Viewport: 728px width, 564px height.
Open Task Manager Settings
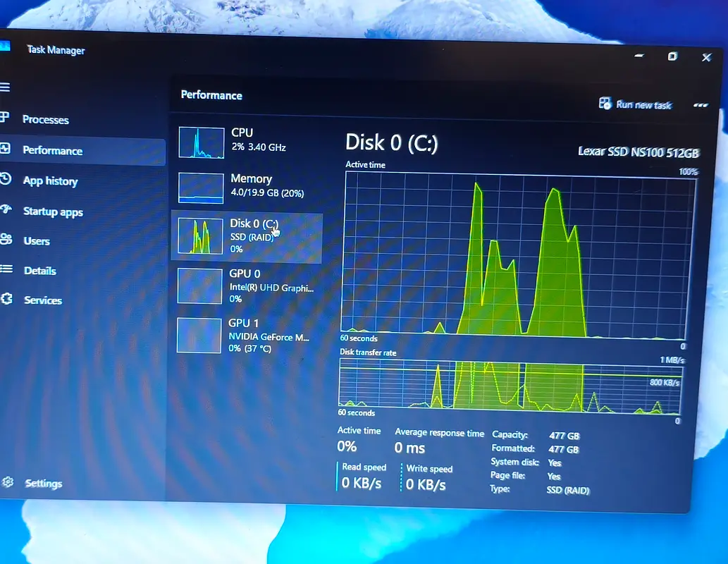coord(44,484)
